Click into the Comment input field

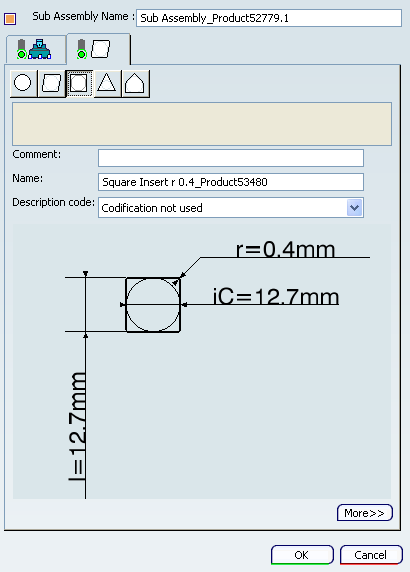pos(231,158)
